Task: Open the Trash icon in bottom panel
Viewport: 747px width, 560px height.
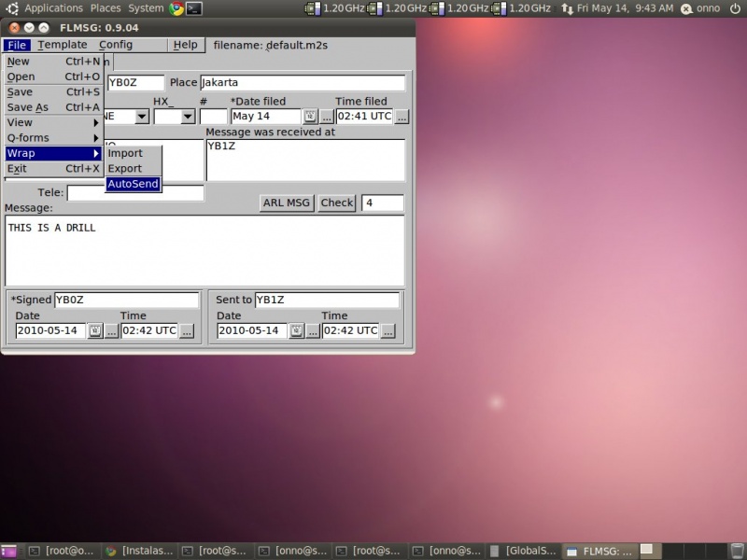Action: (737, 551)
